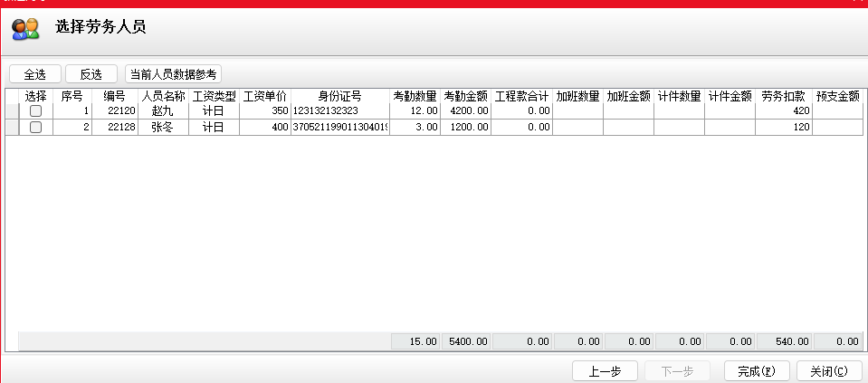Click the 考勤金额 cell showing 4200.00
The height and width of the screenshot is (383, 868).
pos(465,110)
